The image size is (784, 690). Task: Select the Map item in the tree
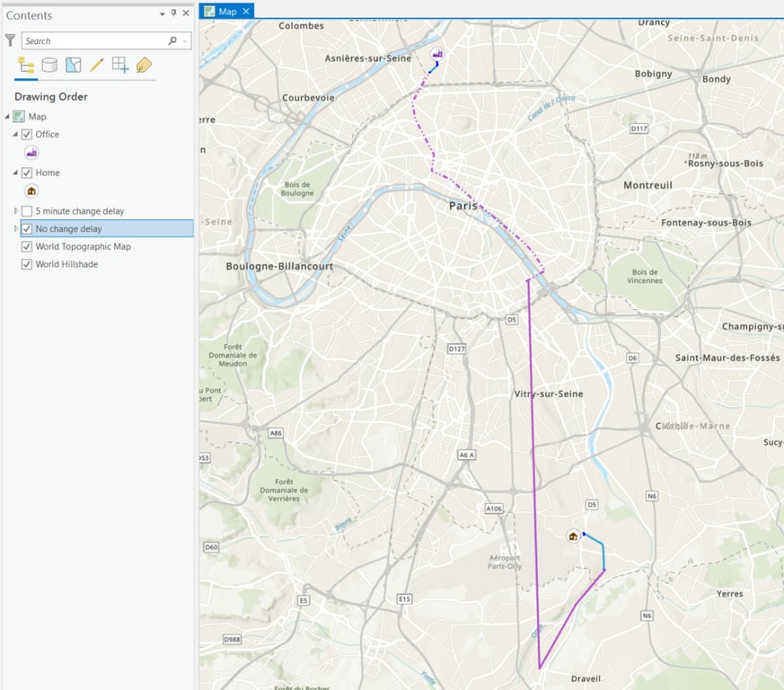(x=37, y=117)
